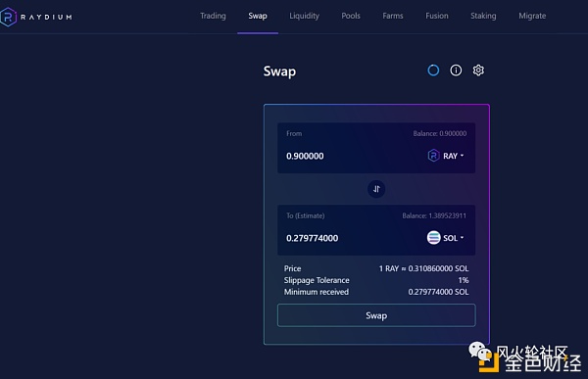Open the Pools tab
588x379 pixels.
click(x=351, y=16)
